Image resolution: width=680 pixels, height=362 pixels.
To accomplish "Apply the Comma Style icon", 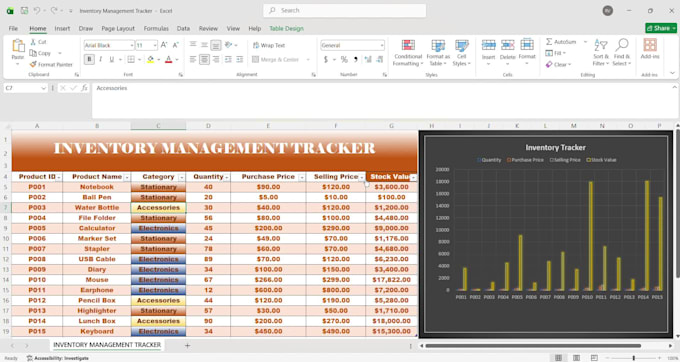I will pyautogui.click(x=356, y=59).
